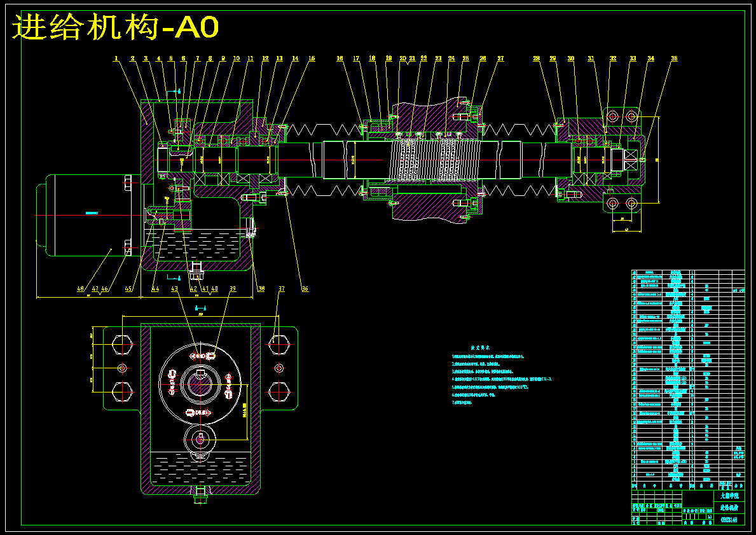Select part balloon number 1

tap(116, 59)
